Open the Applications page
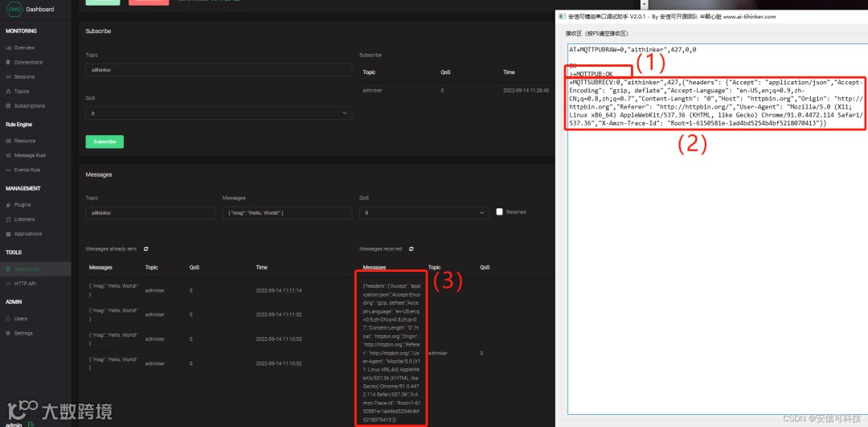 point(27,234)
